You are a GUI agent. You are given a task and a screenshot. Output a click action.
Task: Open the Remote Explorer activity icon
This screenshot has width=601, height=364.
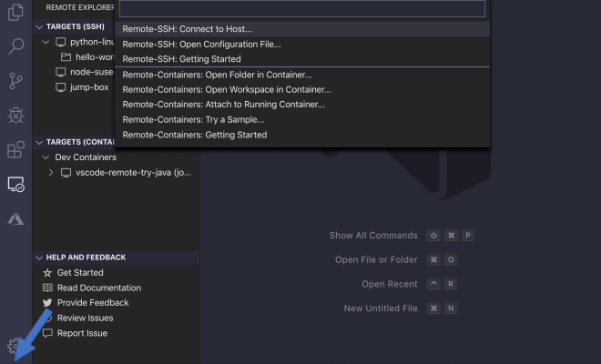tap(16, 185)
